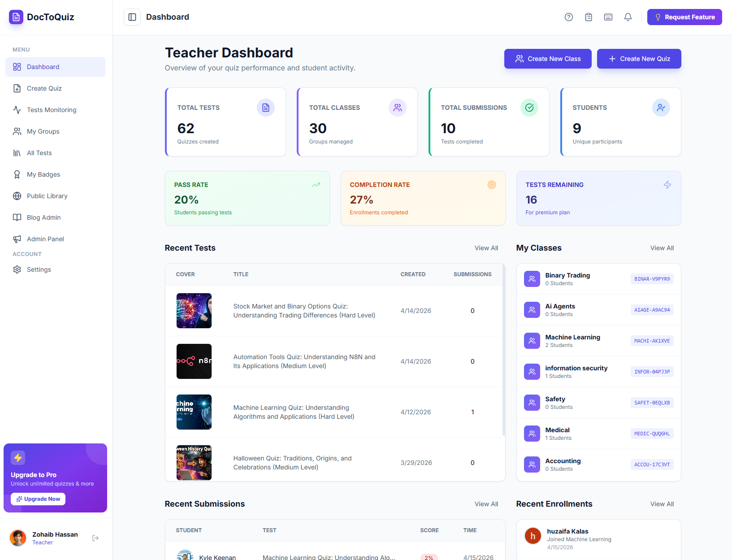Image resolution: width=732 pixels, height=560 pixels.
Task: Click Pass Rate trending arrow icon
Action: 316,185
